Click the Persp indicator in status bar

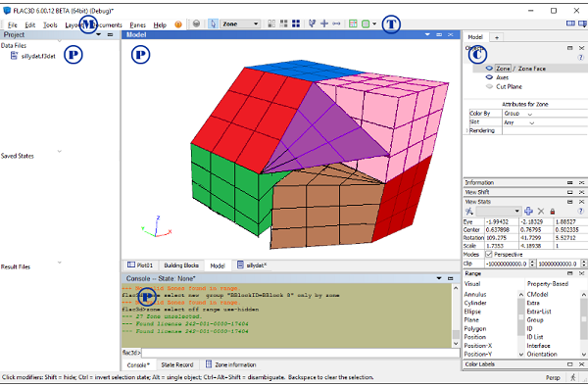pos(553,378)
